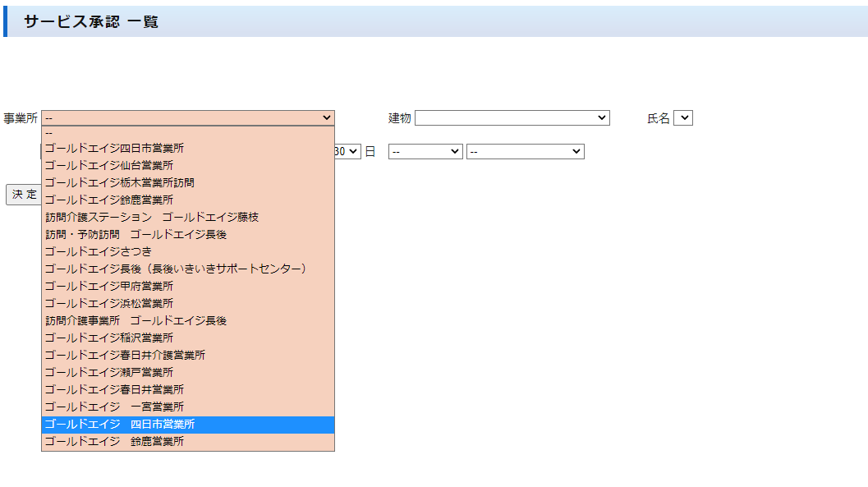Choose ゴールドエイジ栃木営業所訪問 option

tap(120, 183)
